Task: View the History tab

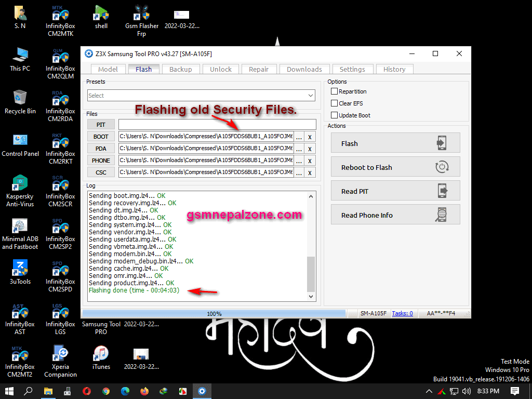Action: click(x=394, y=69)
